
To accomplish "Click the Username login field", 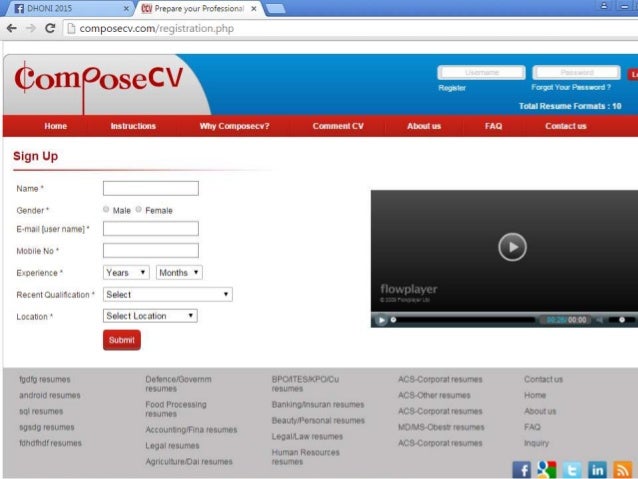I will click(482, 72).
